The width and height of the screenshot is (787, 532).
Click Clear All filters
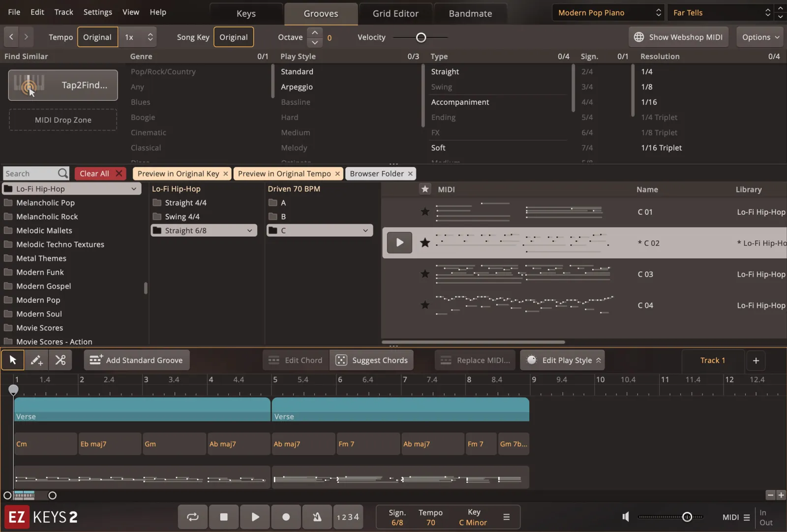(x=100, y=174)
